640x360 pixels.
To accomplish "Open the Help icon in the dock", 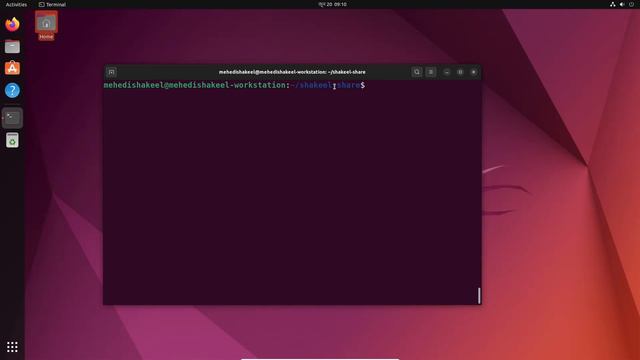I will [x=12, y=90].
